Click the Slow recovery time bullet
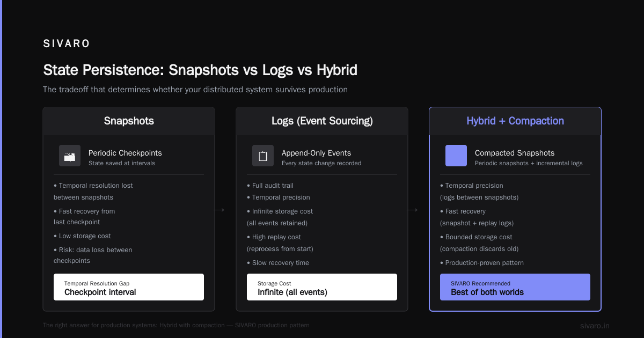644x338 pixels. click(x=278, y=263)
